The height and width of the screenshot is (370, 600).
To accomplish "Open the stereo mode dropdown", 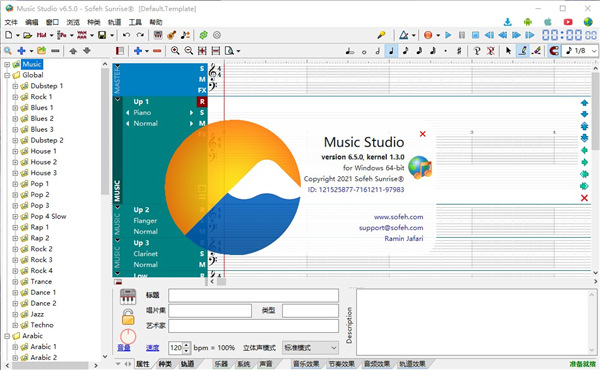I will click(x=310, y=348).
